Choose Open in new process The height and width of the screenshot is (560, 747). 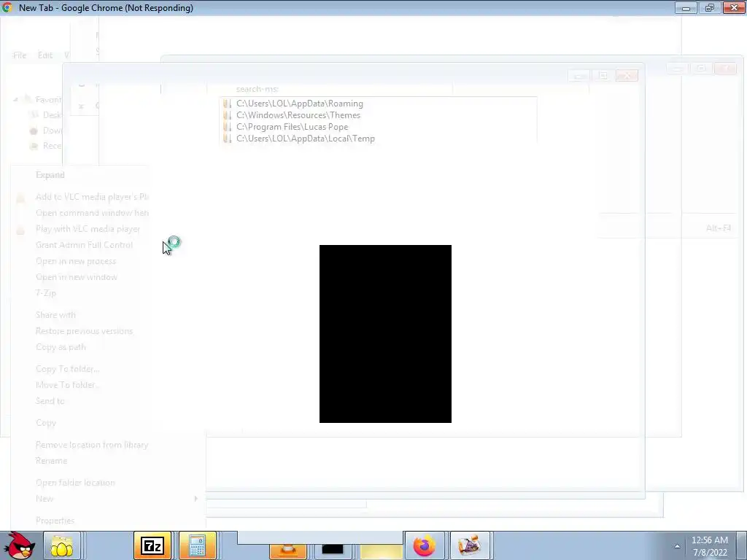(76, 261)
